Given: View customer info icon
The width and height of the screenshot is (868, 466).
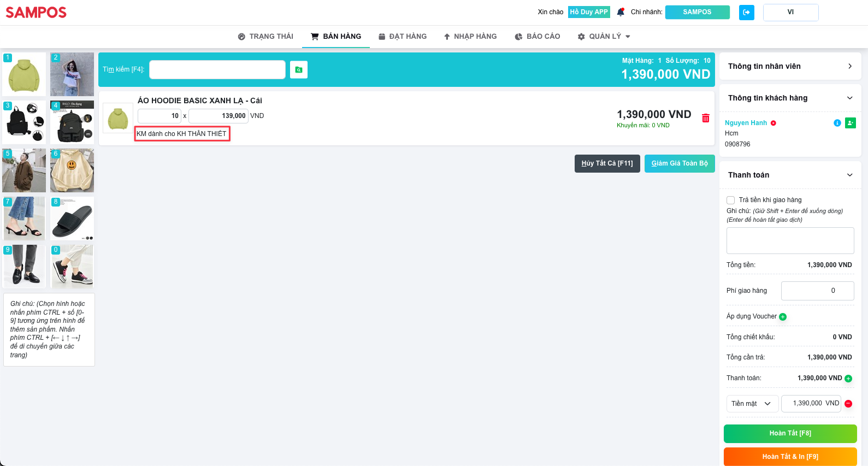Looking at the screenshot, I should [x=837, y=123].
